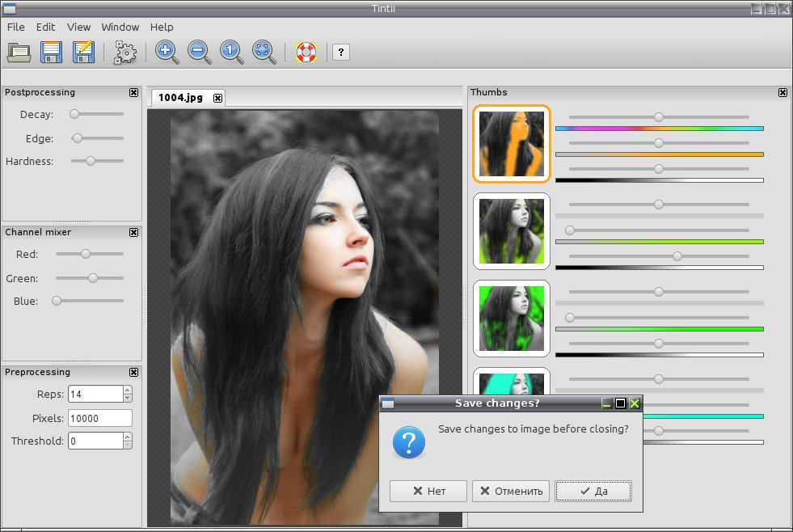The image size is (793, 532).
Task: Open help via the lifebuoy icon
Action: click(306, 52)
